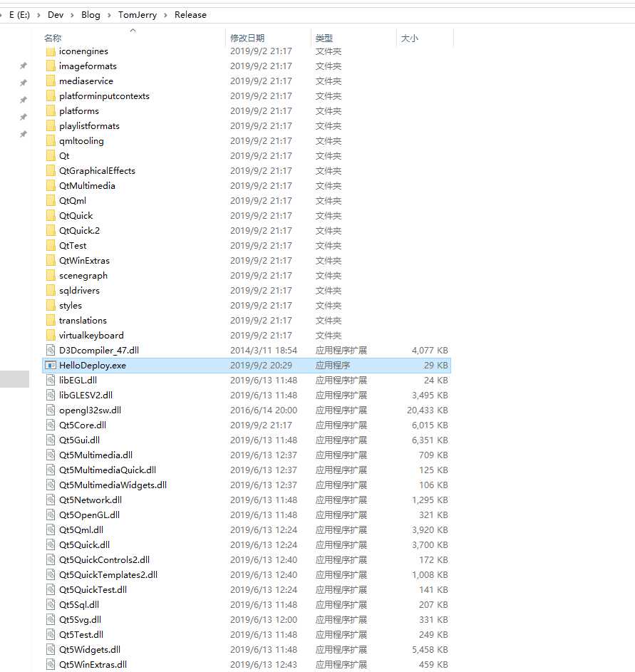Select the Qt5Test.dll file name
The width and height of the screenshot is (635, 672).
81,635
